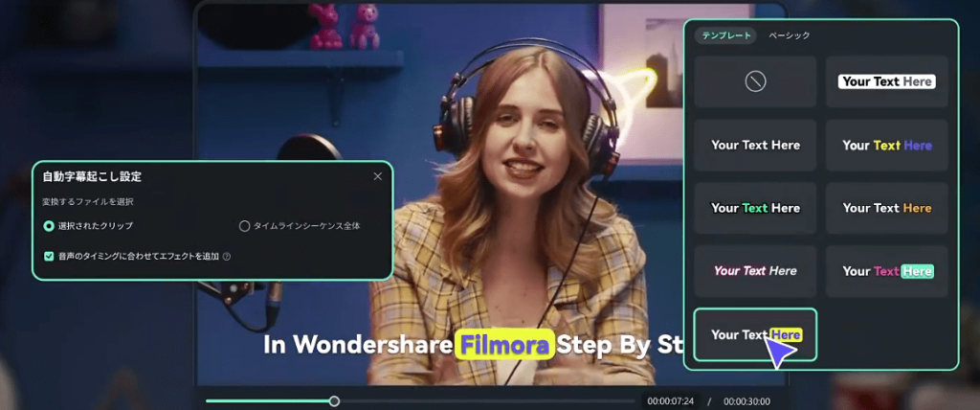This screenshot has width=980, height=410.
Task: Click the current timecode 00:00:07:24
Action: click(671, 401)
